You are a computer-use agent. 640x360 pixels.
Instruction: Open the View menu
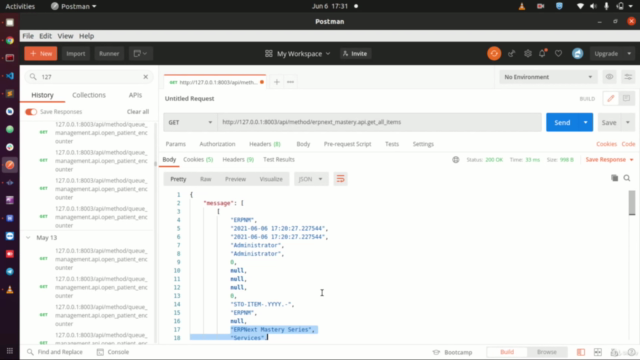click(x=65, y=36)
